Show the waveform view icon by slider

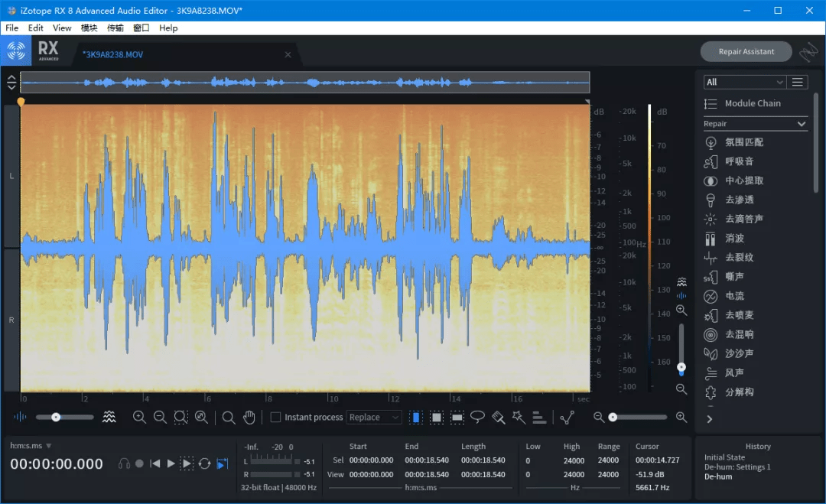(19, 417)
